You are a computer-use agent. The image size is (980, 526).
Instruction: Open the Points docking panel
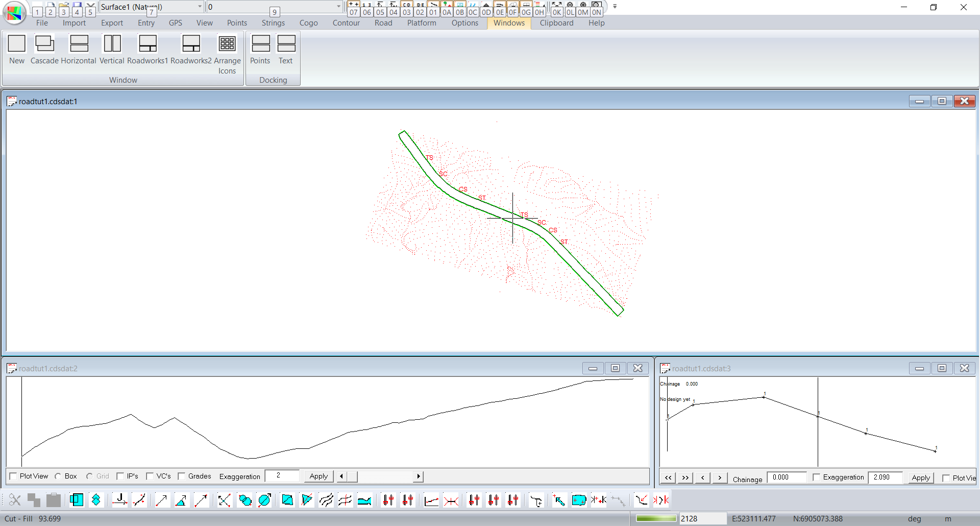click(x=260, y=50)
